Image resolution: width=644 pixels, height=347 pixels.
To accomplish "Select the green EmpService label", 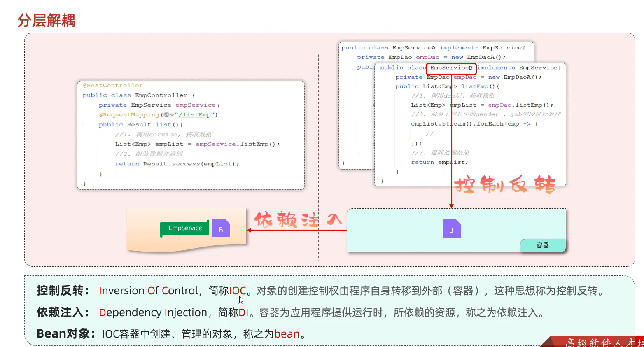I will click(185, 228).
